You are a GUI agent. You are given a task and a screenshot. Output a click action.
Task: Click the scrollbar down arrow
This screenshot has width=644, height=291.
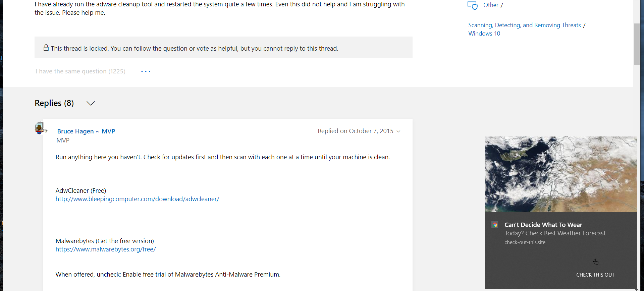click(x=637, y=289)
